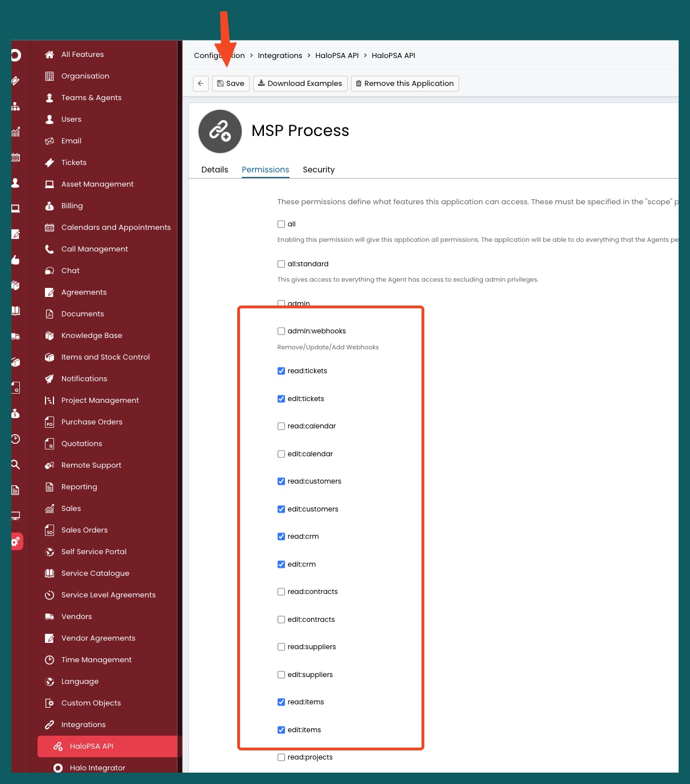Click the Notifications icon
690x784 pixels.
49,379
